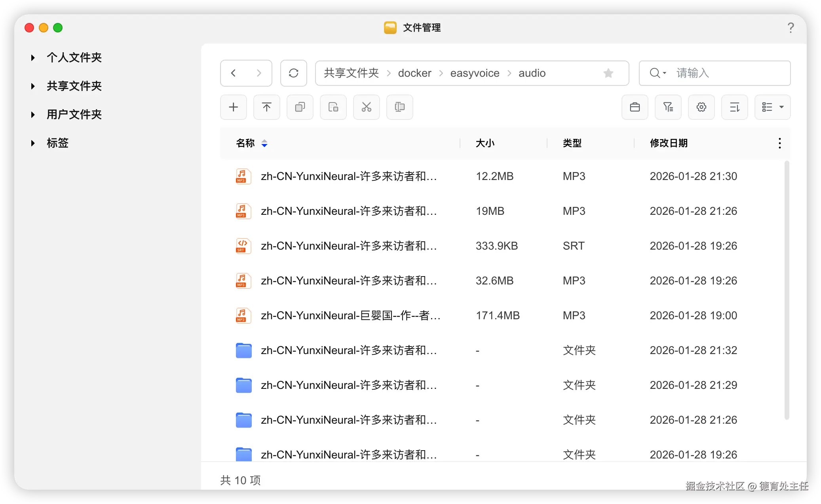Go to easyvoice in breadcrumb path
821x504 pixels.
click(475, 73)
